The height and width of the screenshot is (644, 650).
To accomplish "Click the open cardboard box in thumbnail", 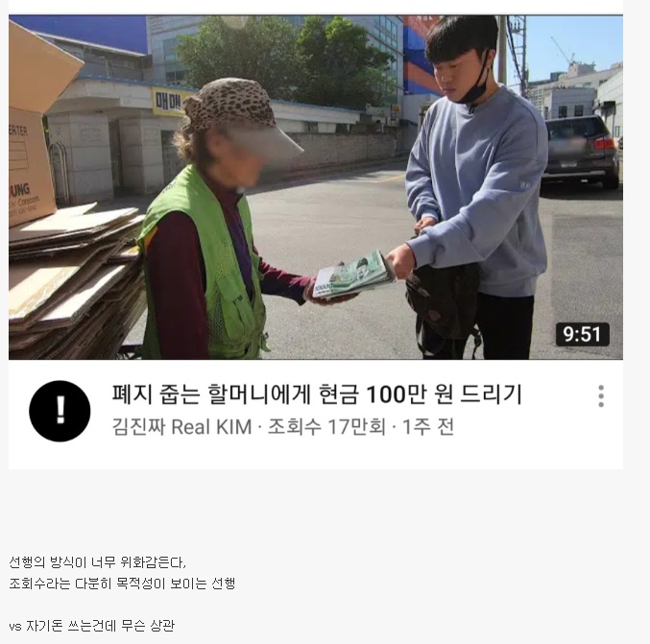I will click(36, 125).
